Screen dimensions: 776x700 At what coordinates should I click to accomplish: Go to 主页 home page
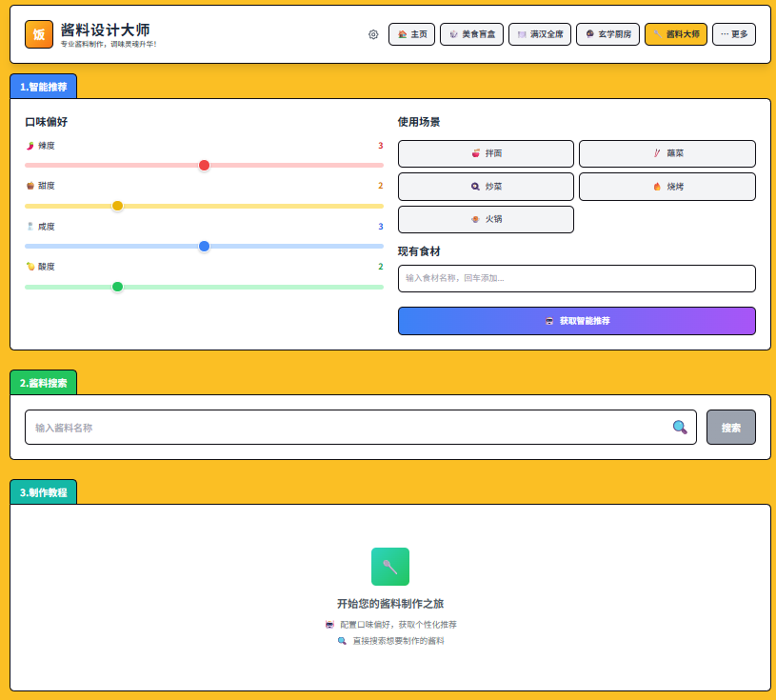click(412, 34)
